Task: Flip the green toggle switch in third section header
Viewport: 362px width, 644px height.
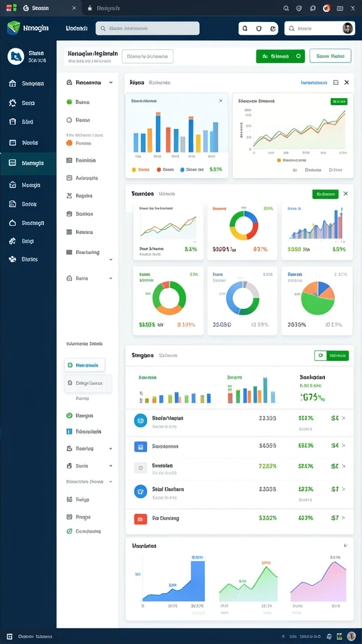Action: click(331, 355)
